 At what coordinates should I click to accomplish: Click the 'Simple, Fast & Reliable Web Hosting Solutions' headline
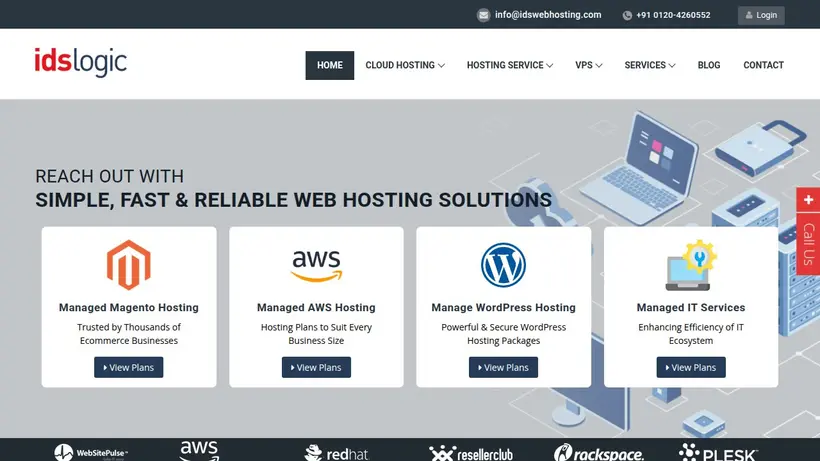(293, 200)
